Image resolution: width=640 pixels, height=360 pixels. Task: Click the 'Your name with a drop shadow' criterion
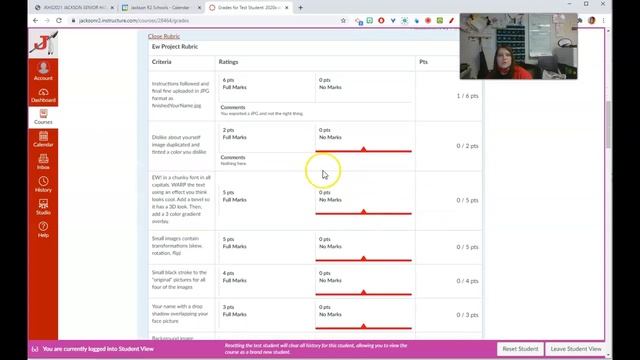coord(180,313)
